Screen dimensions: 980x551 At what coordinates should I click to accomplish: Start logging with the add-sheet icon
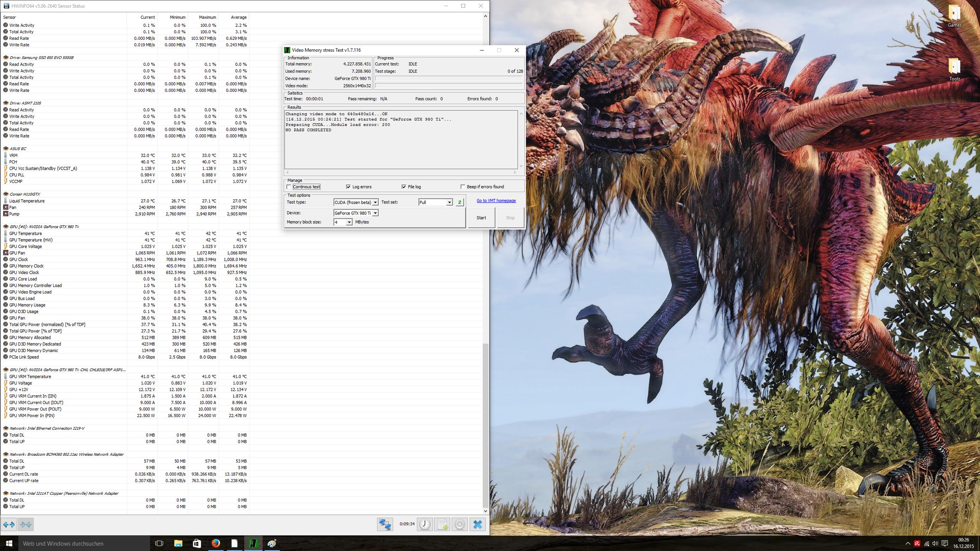442,524
